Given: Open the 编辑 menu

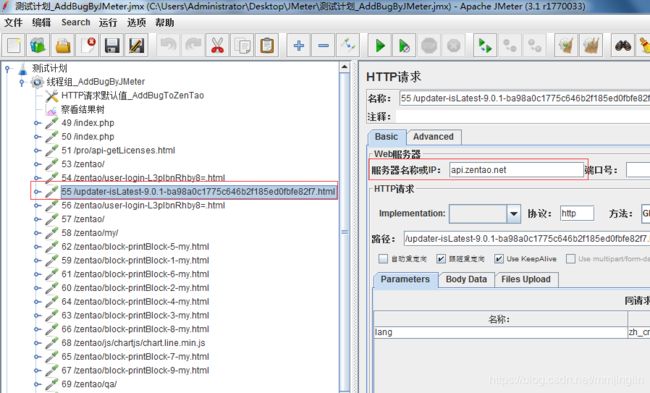Looking at the screenshot, I should (x=41, y=22).
